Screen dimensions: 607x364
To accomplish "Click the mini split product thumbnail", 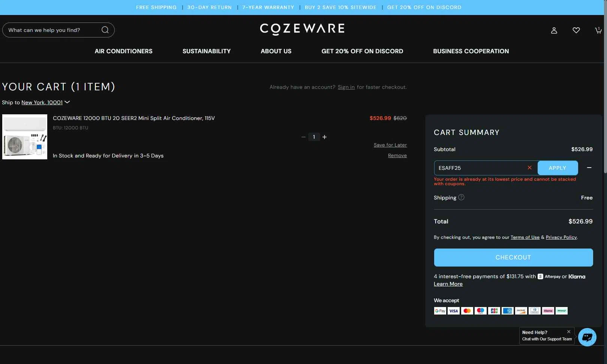I will coord(25,137).
